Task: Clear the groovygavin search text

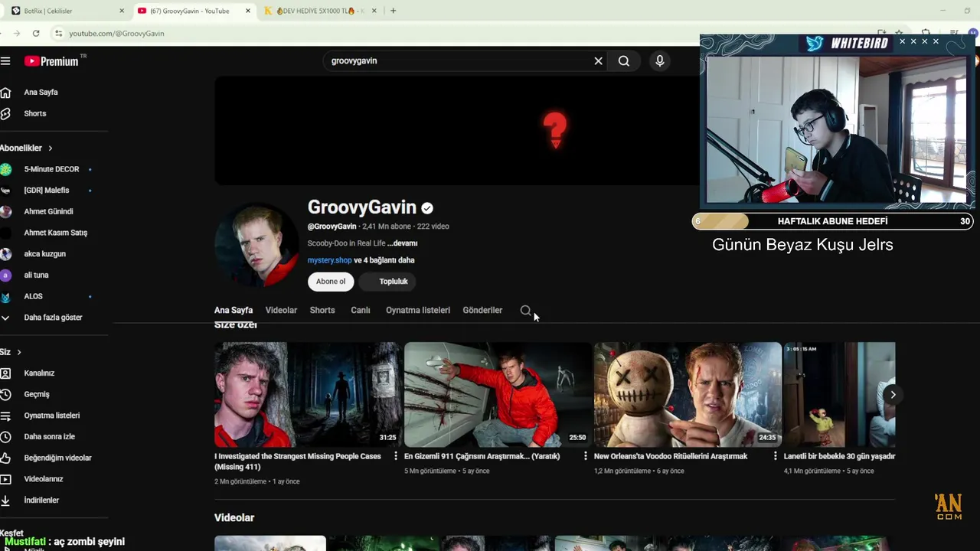Action: point(598,61)
